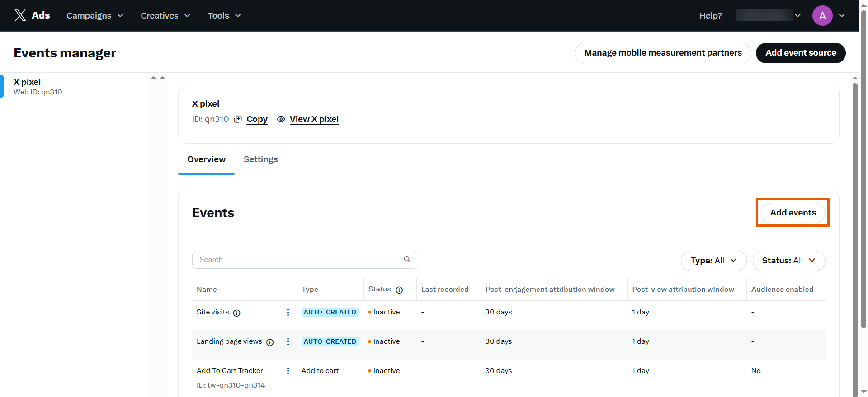Click Manage mobile measurement partners button
The image size is (868, 397).
(x=663, y=53)
